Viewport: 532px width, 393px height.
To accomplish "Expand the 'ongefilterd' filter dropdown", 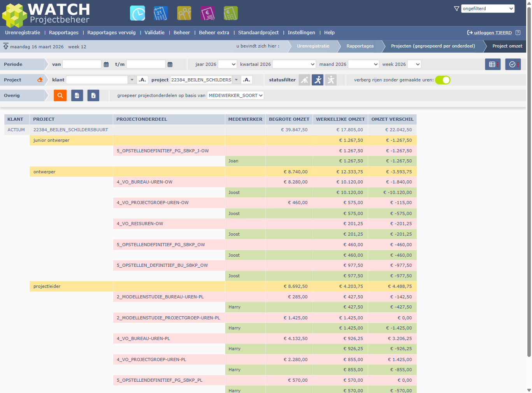I will pyautogui.click(x=488, y=9).
